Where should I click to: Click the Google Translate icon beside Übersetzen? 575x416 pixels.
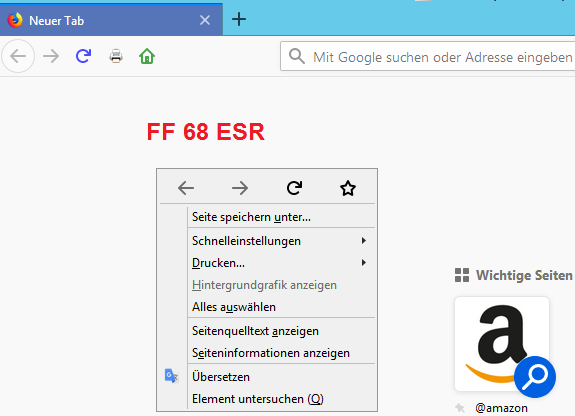171,376
